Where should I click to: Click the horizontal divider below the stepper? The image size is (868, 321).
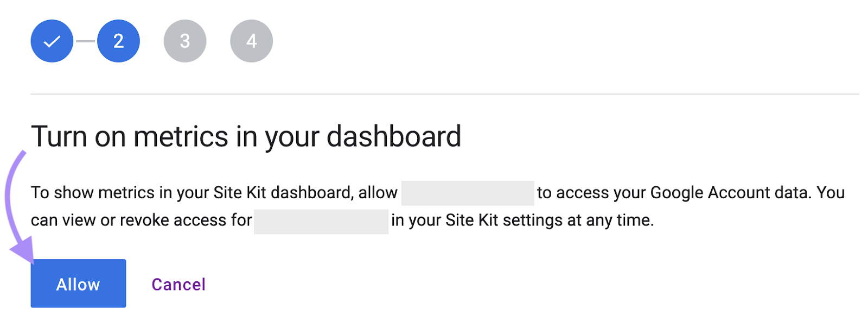coord(434,92)
